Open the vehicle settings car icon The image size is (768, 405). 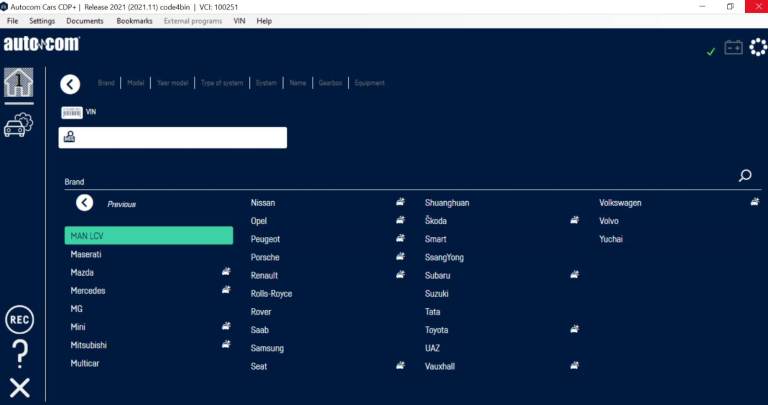pos(19,126)
